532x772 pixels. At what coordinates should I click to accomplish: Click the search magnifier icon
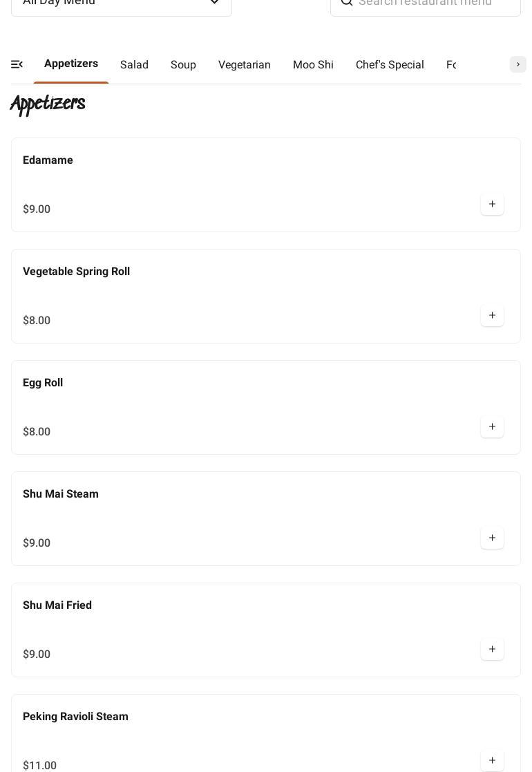[x=346, y=3]
